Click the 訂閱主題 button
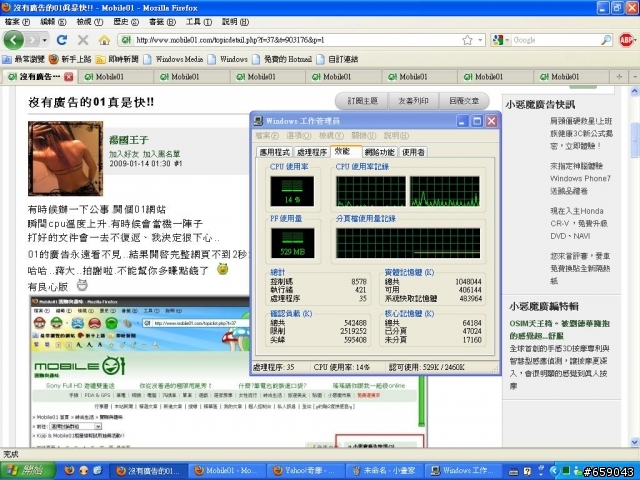This screenshot has width=640, height=480. click(x=362, y=101)
